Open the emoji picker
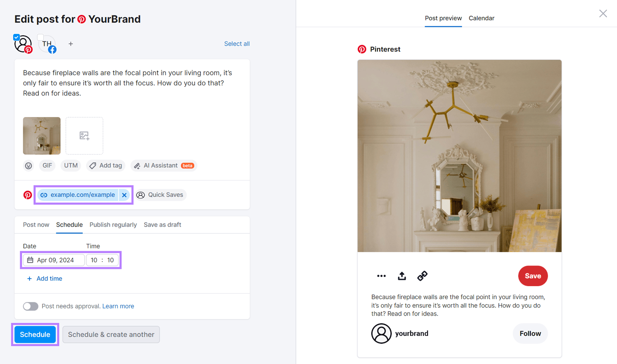 tap(28, 165)
